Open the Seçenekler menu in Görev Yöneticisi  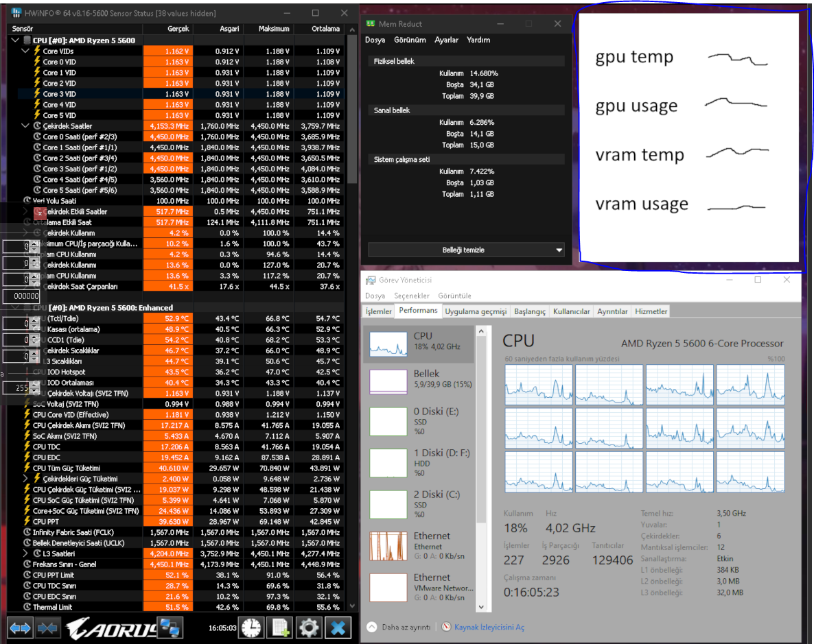tap(412, 296)
